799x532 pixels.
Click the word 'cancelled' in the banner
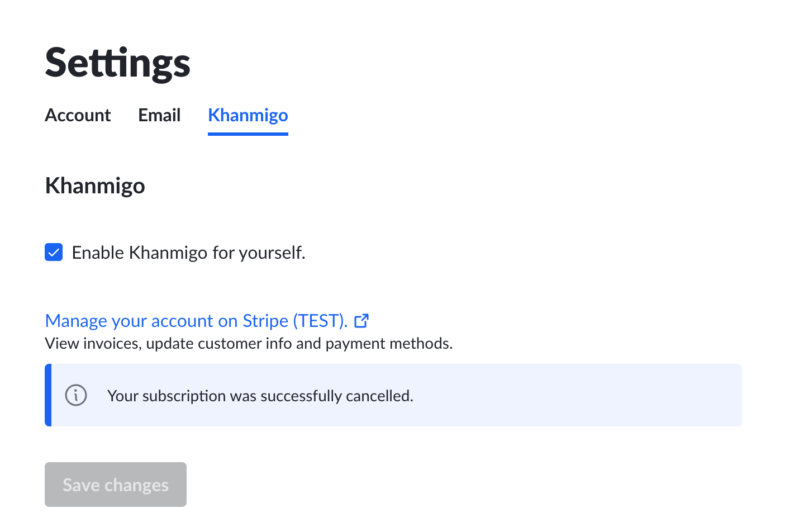point(379,396)
